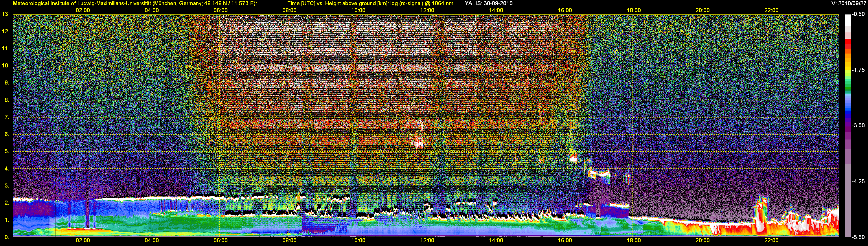
Task: Click the 10:00 label on the bottom time axis
Action: click(358, 241)
